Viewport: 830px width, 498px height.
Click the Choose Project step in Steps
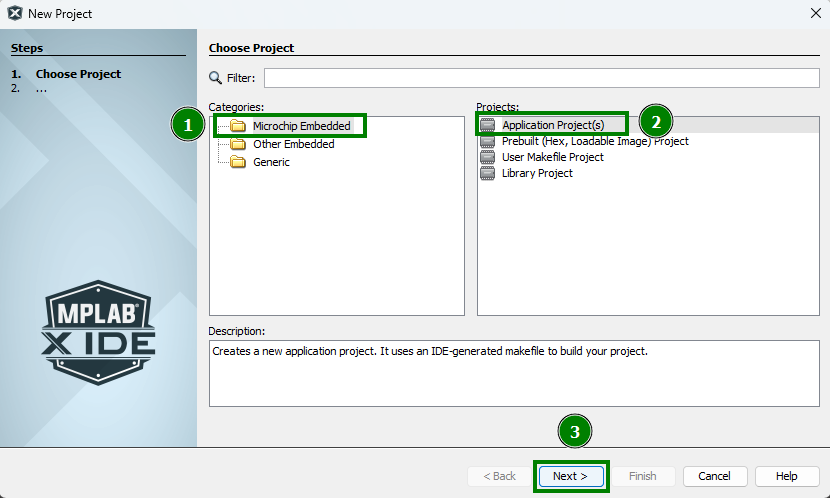tap(78, 74)
